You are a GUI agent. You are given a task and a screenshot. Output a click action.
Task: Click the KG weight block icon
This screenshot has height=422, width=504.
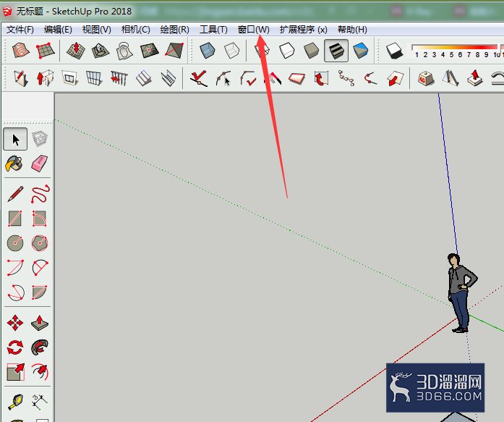(x=426, y=78)
